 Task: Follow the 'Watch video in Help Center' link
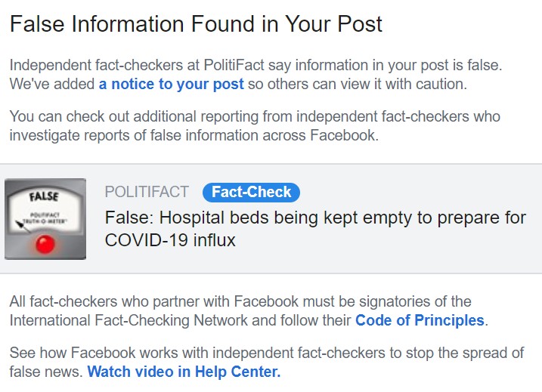[x=184, y=372]
